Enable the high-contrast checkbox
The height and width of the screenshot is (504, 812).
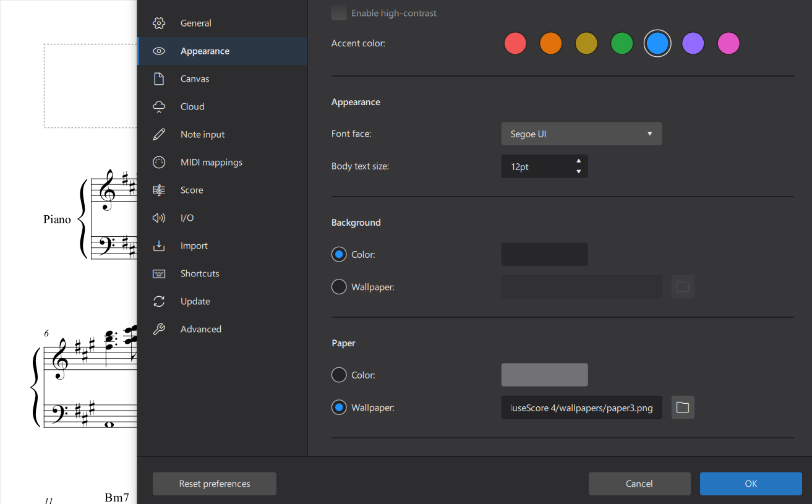click(338, 12)
